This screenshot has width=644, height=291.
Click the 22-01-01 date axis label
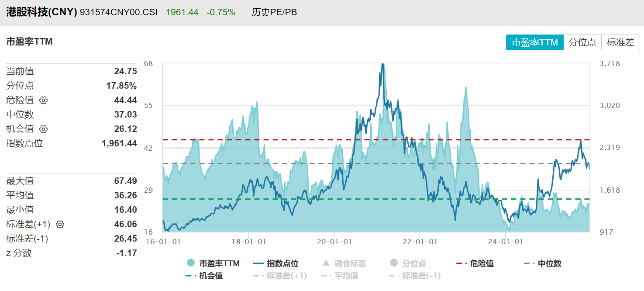[420, 241]
